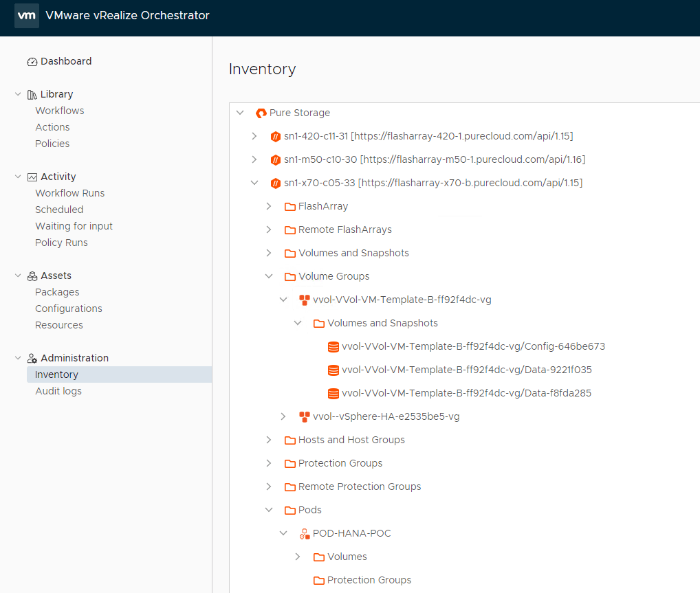Viewport: 700px width, 593px height.
Task: Go to the Dashboard page
Action: tap(66, 62)
